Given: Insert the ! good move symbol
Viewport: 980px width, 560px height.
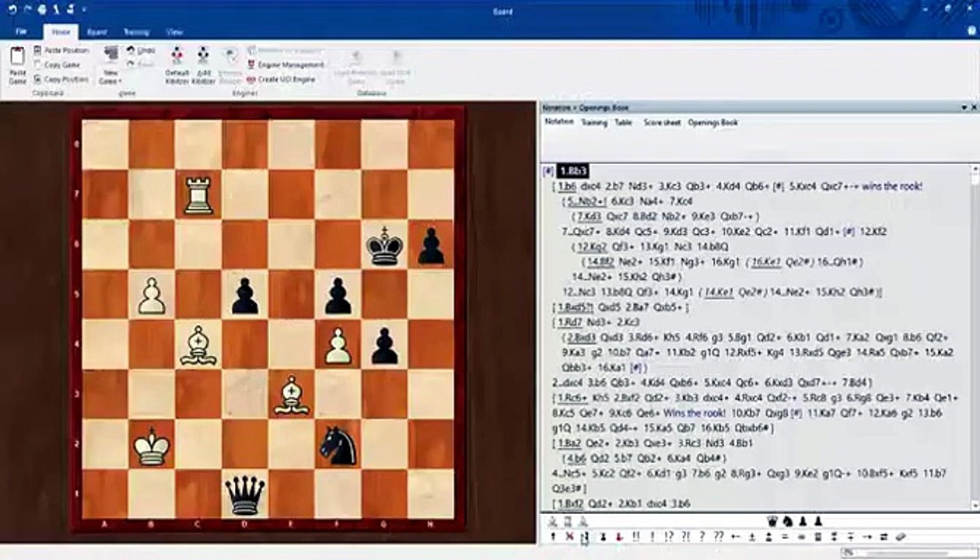Looking at the screenshot, I should pos(652,537).
